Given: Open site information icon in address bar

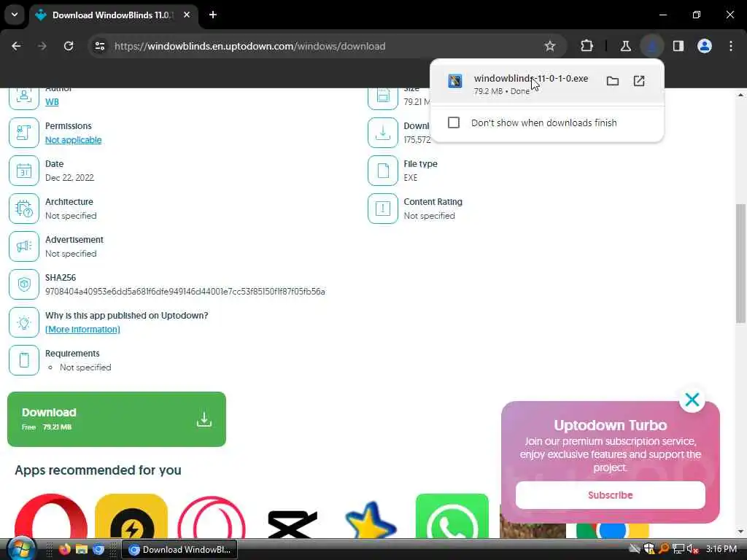Looking at the screenshot, I should [x=99, y=46].
